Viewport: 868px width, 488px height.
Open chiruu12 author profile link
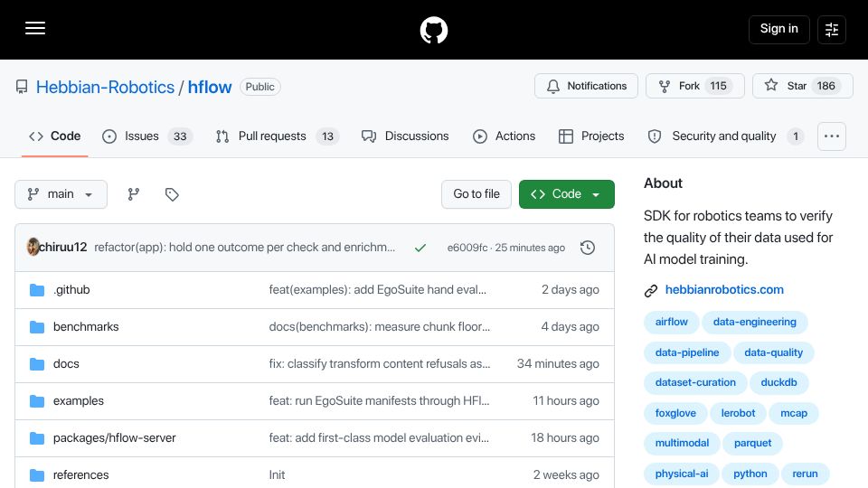(x=62, y=248)
